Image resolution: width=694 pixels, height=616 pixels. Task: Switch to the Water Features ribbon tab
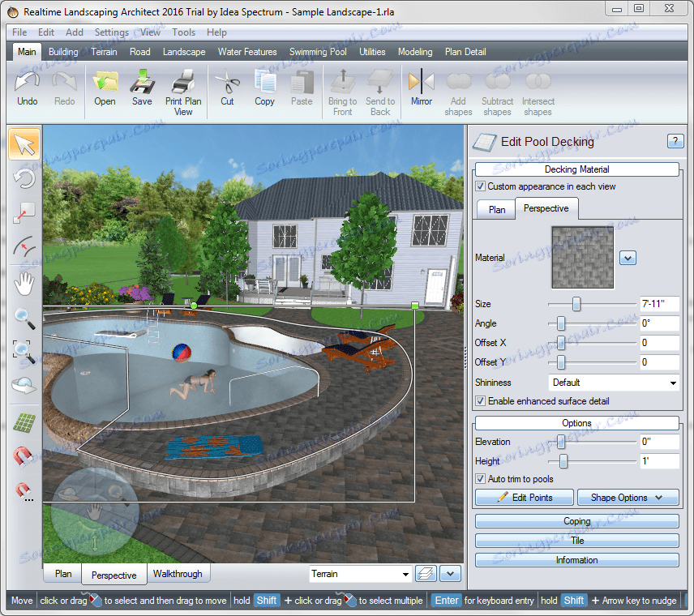247,52
